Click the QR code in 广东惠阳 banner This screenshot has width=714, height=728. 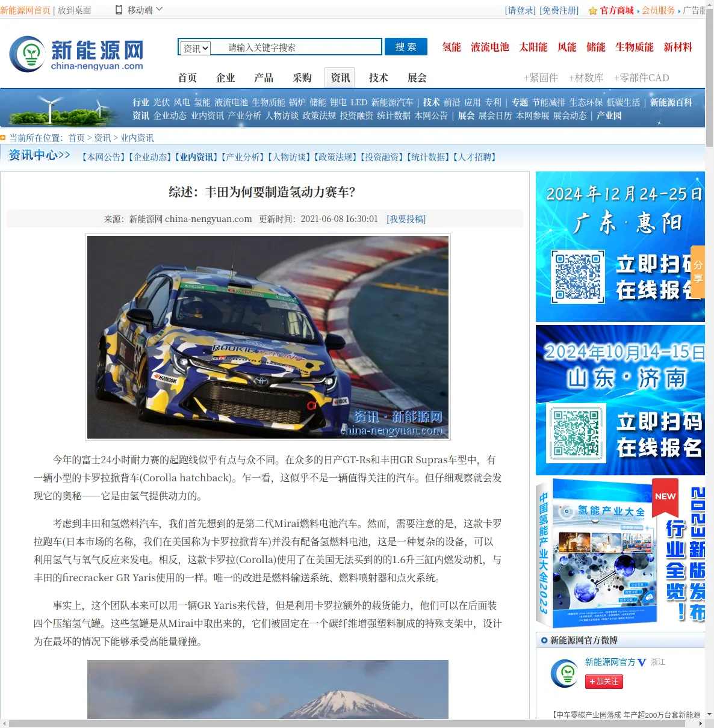578,276
